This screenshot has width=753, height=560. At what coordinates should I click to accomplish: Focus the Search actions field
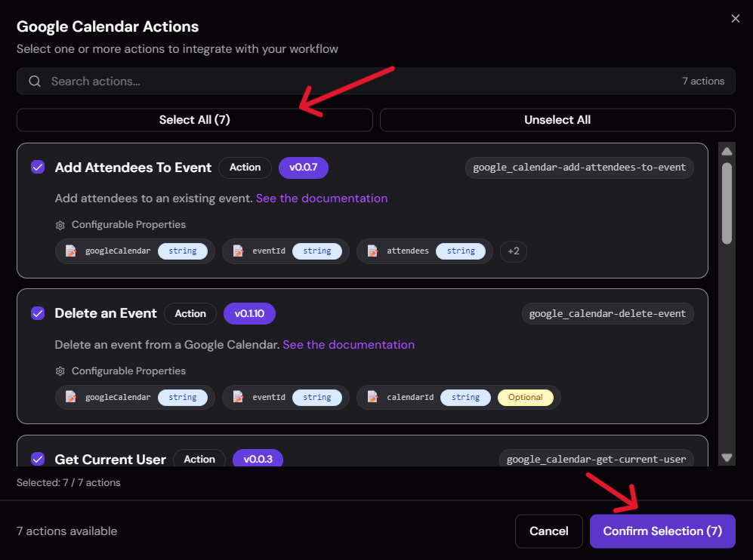[375, 81]
